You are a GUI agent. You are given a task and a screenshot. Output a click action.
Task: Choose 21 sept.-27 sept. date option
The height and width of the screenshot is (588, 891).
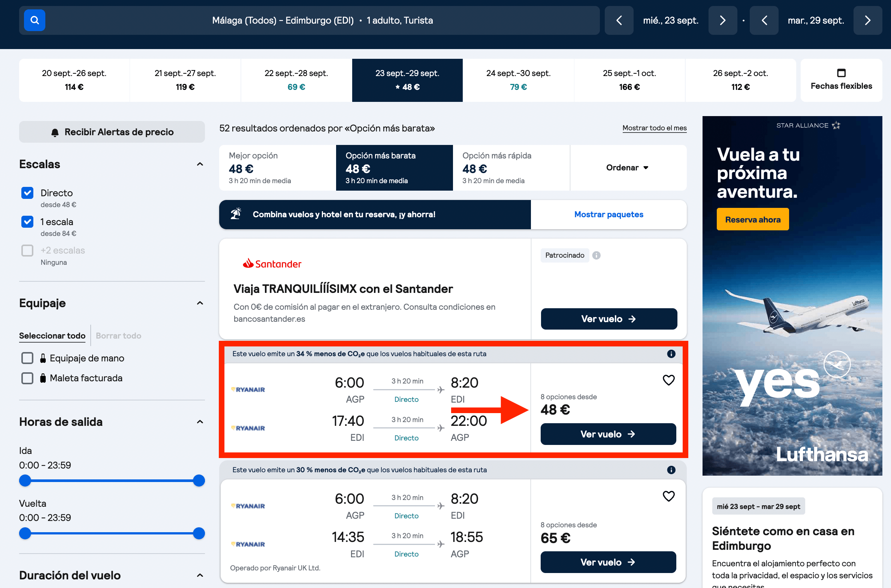pos(185,80)
